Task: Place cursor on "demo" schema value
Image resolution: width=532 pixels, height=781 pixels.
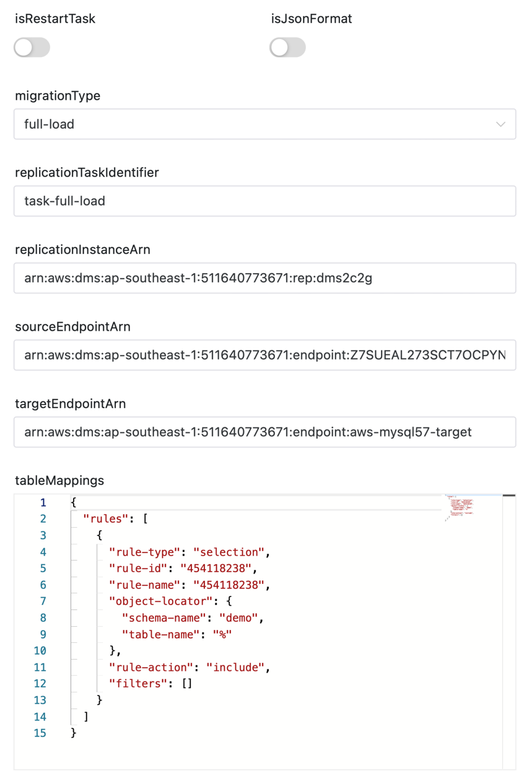Action: click(243, 617)
